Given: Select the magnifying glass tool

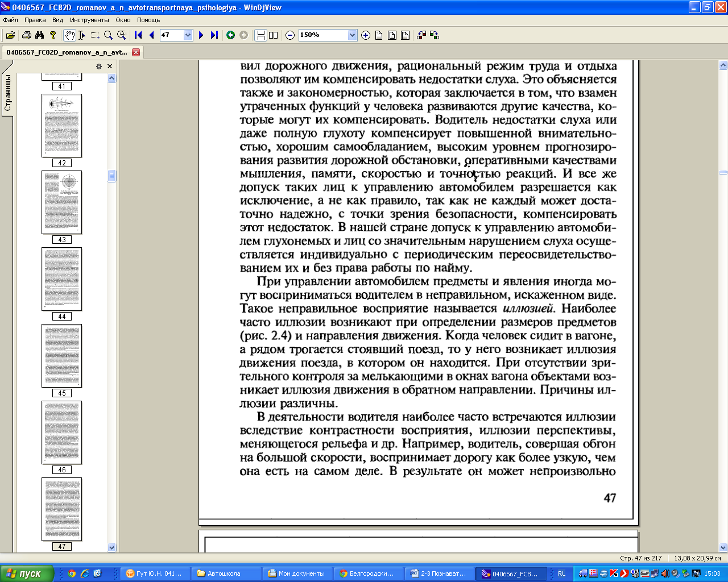Looking at the screenshot, I should 108,35.
